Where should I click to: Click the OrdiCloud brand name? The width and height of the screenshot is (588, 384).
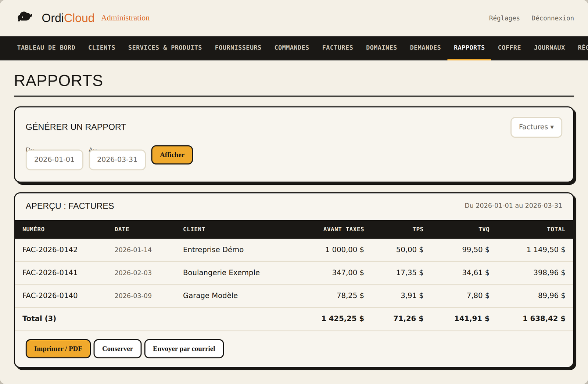click(68, 18)
